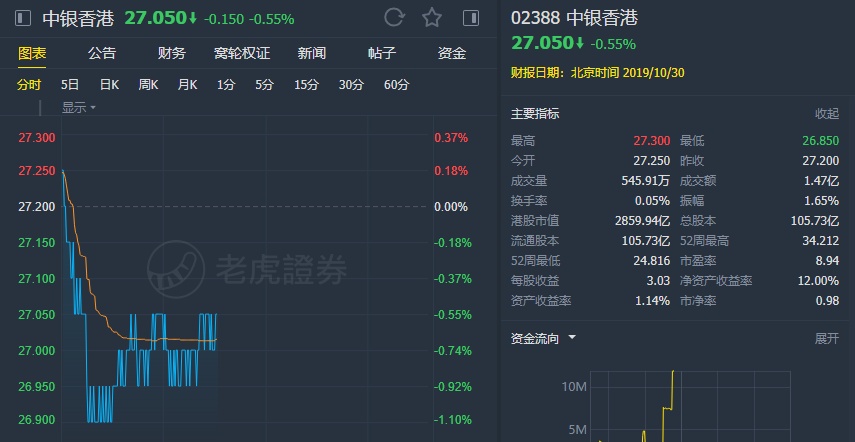Viewport: 855px width, 442px height.
Task: Open the 新闻 tab
Action: [x=312, y=53]
